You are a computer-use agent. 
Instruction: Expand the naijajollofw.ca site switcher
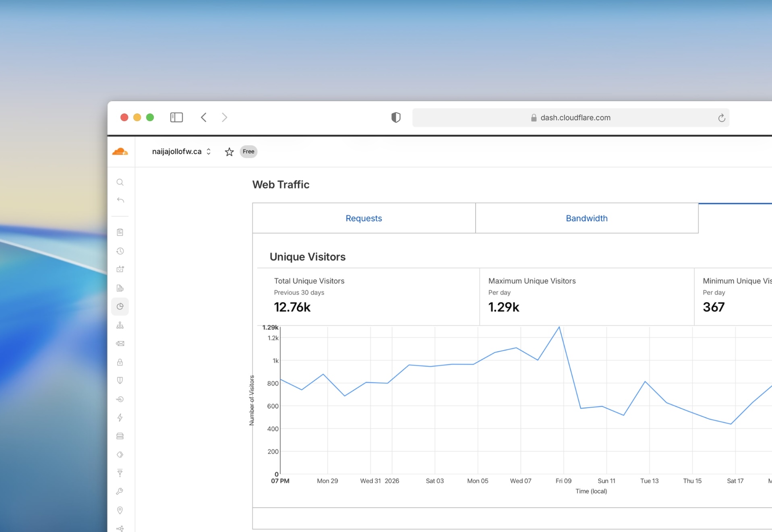click(x=209, y=152)
